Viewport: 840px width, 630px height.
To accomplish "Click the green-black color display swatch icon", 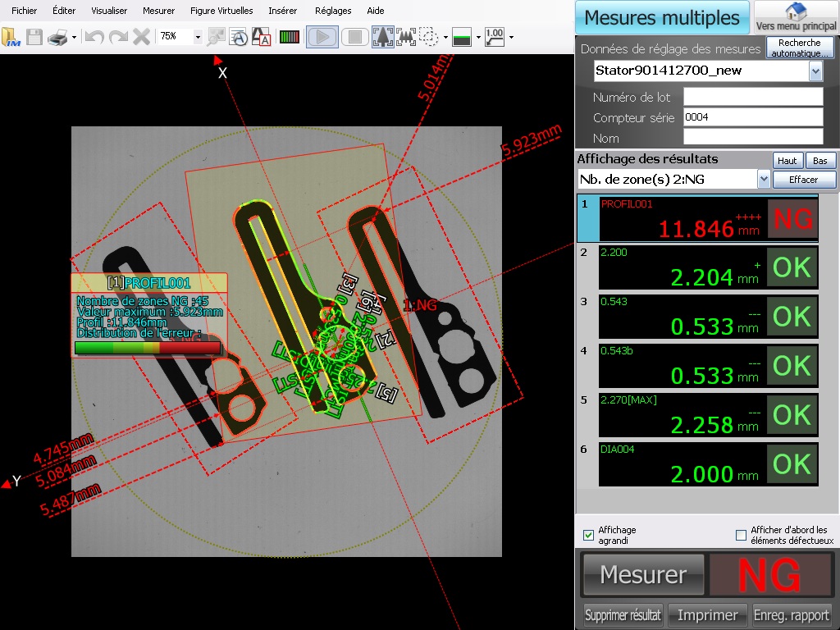I will (462, 37).
